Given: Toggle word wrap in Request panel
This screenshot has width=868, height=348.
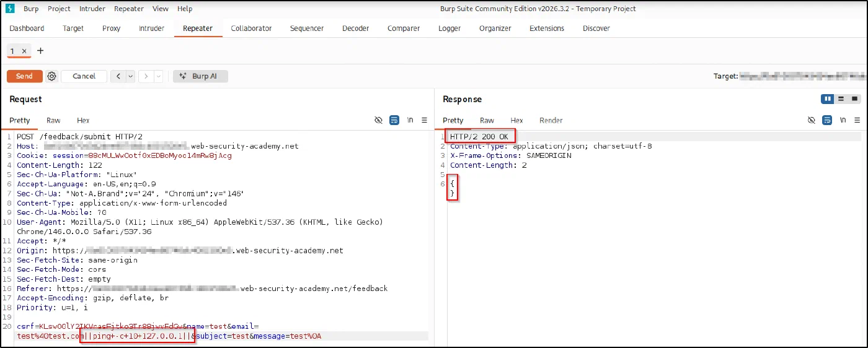Looking at the screenshot, I should [394, 120].
